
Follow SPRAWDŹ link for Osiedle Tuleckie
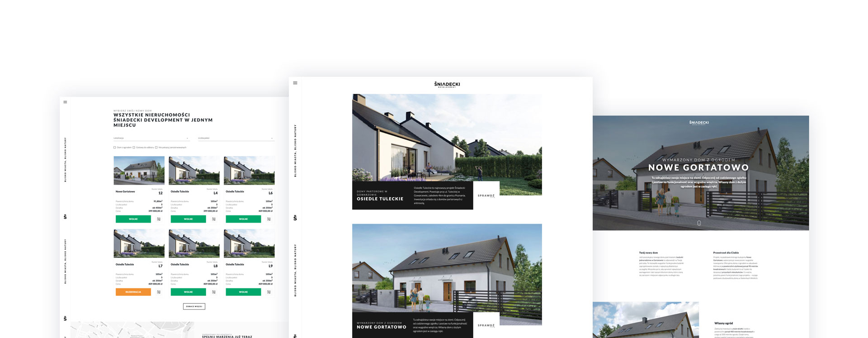(x=486, y=195)
